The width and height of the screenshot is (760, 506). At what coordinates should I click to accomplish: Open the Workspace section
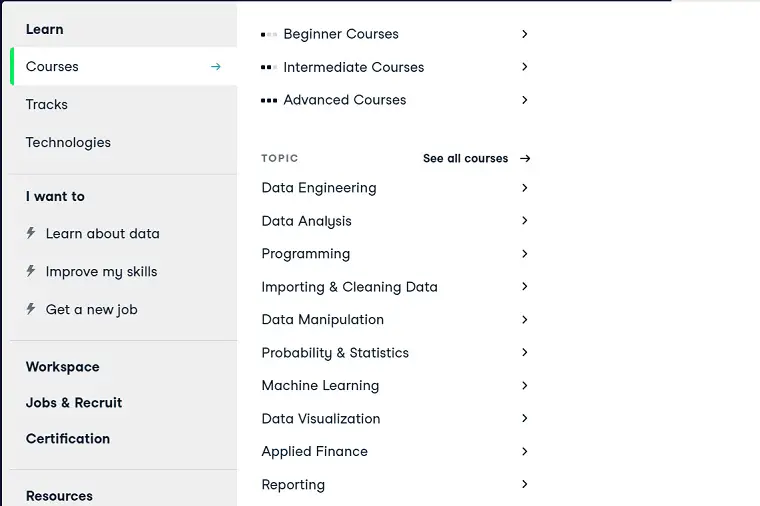[x=63, y=367]
